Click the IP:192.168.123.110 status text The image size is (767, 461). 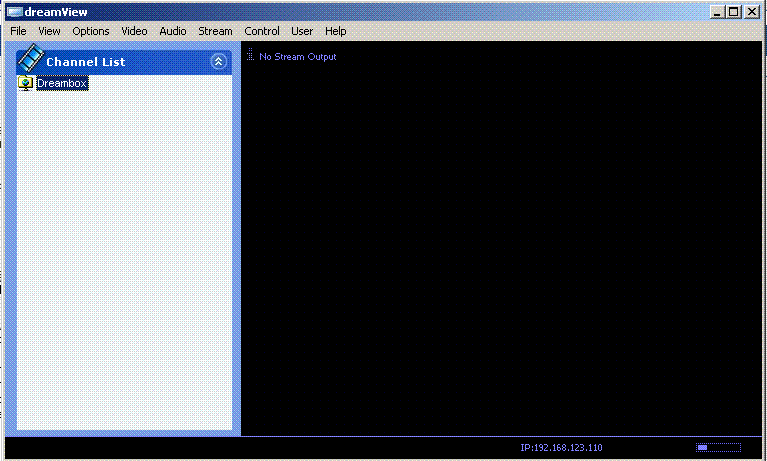pos(561,447)
